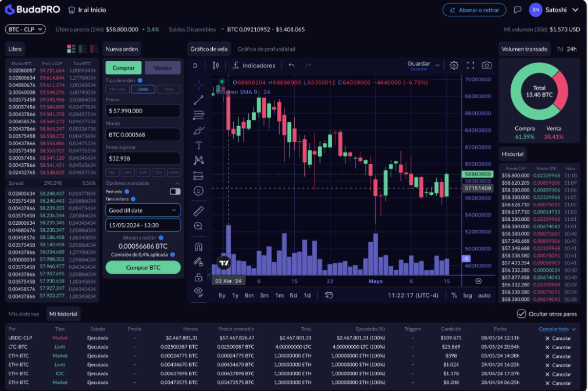Check the Ocultar otros pares checkbox
Screen dimensions: 588x391
pyautogui.click(x=521, y=314)
